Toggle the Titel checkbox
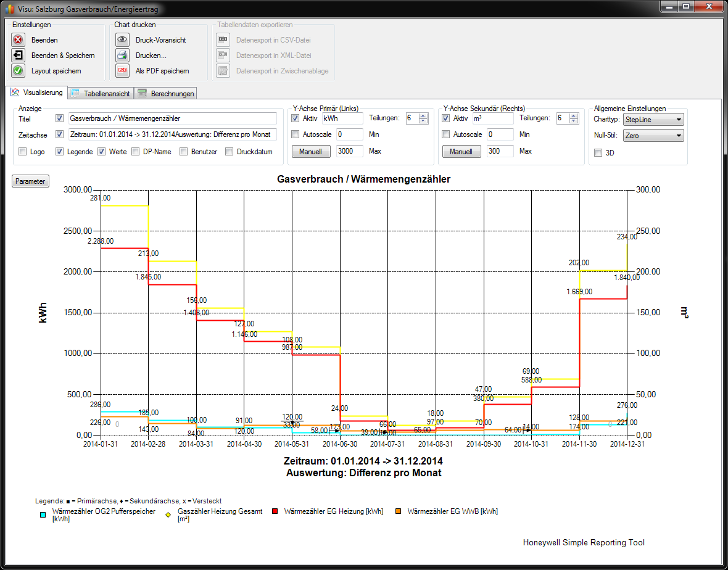The width and height of the screenshot is (728, 570). pyautogui.click(x=59, y=118)
